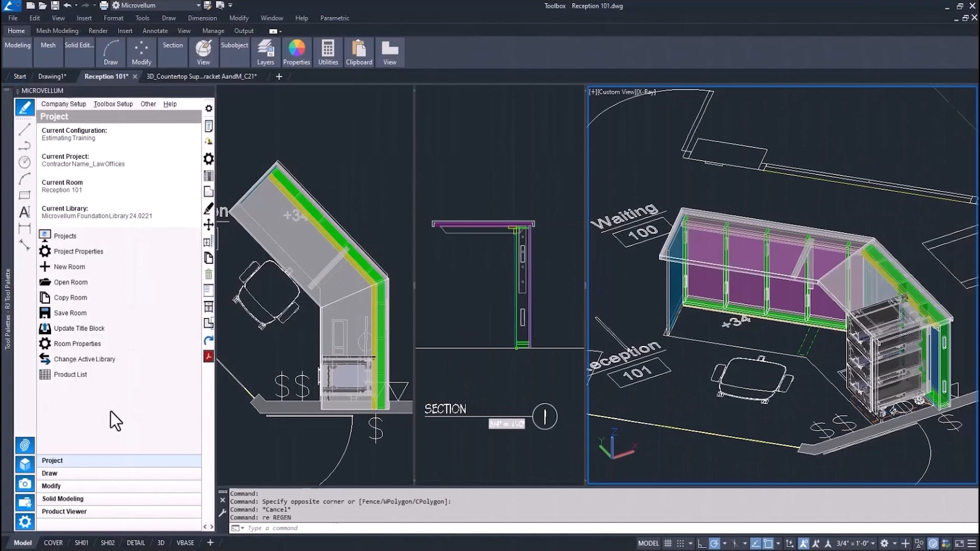Open workspace switching gear dropdown arrow
Image resolution: width=980 pixels, height=551 pixels.
(894, 543)
